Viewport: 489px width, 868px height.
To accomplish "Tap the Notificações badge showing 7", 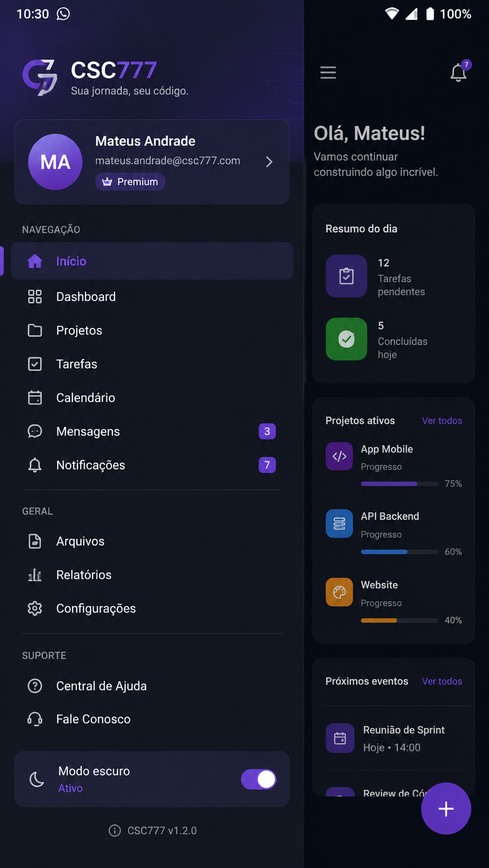I will click(267, 465).
